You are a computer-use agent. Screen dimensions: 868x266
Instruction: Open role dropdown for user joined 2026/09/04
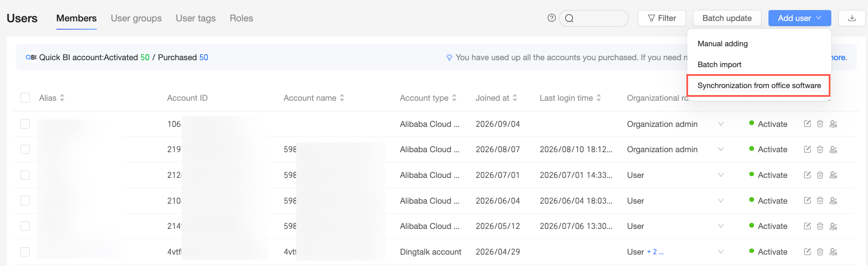click(721, 124)
